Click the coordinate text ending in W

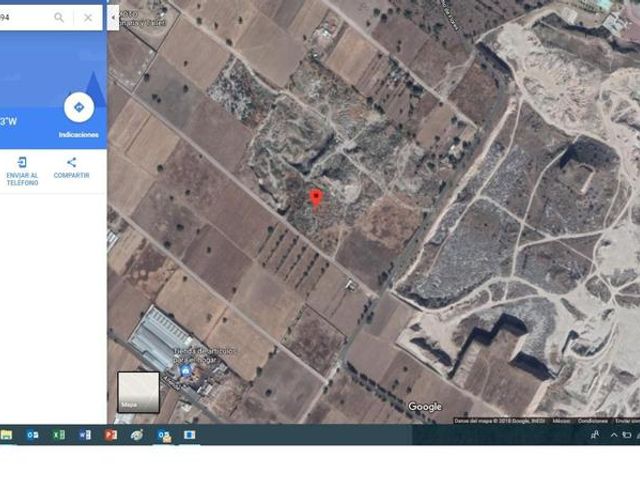point(8,121)
